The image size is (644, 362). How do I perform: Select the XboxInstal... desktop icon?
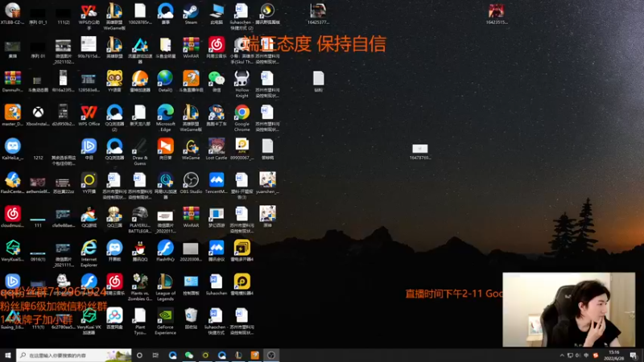[x=38, y=115]
